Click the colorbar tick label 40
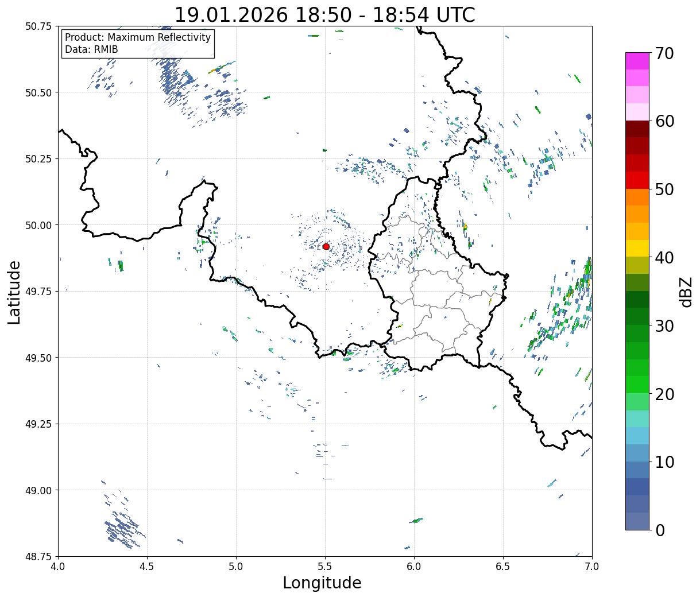This screenshot has height=597, width=700. click(664, 258)
